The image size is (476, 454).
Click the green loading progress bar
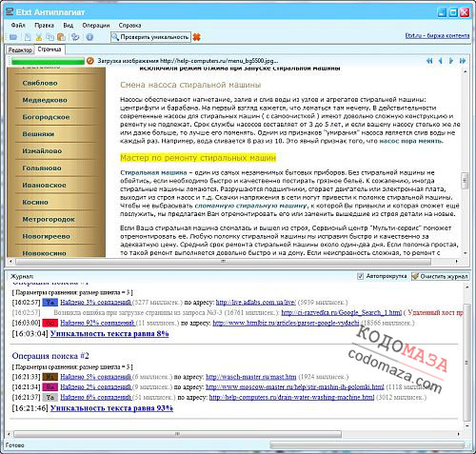(x=48, y=61)
